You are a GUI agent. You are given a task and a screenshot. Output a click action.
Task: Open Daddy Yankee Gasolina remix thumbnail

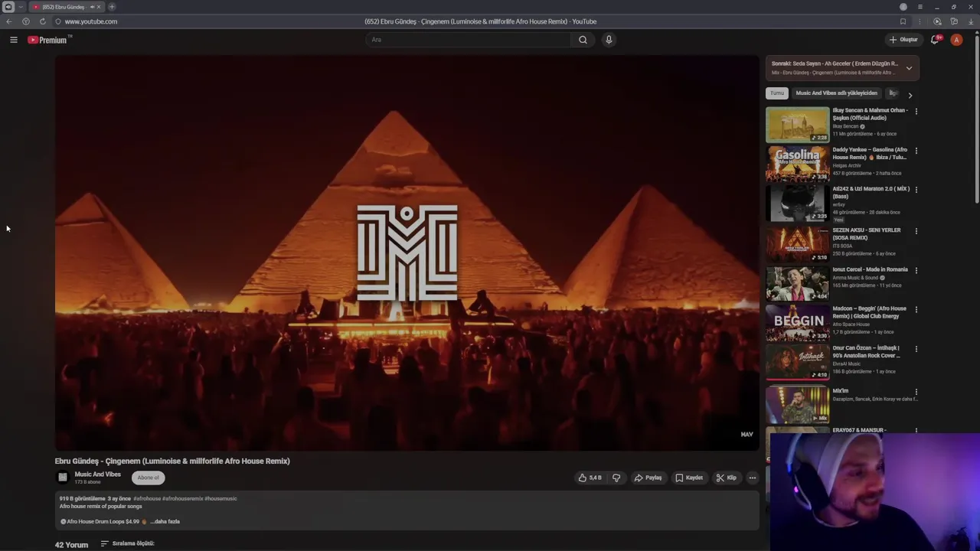797,164
